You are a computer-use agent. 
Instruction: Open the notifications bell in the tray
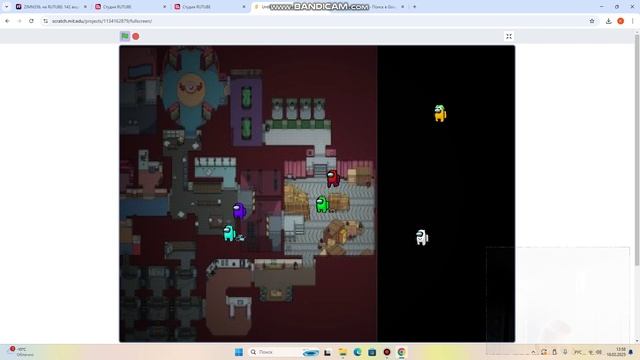tap(631, 352)
